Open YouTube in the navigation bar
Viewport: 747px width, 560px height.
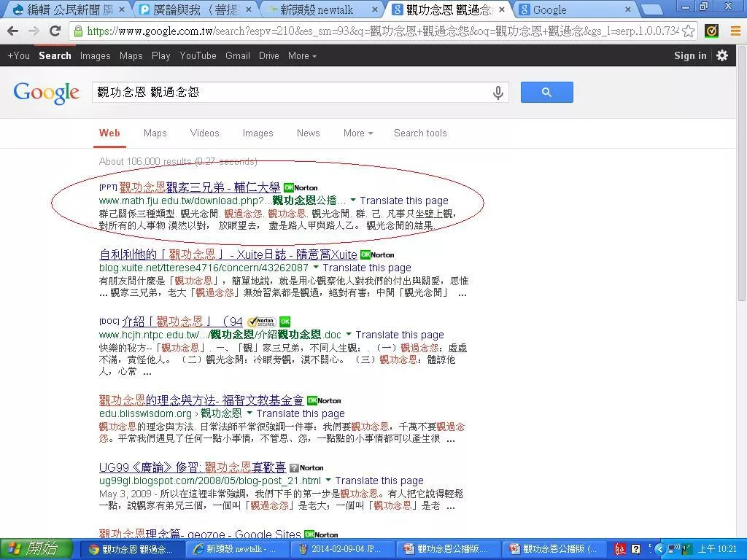(x=198, y=55)
